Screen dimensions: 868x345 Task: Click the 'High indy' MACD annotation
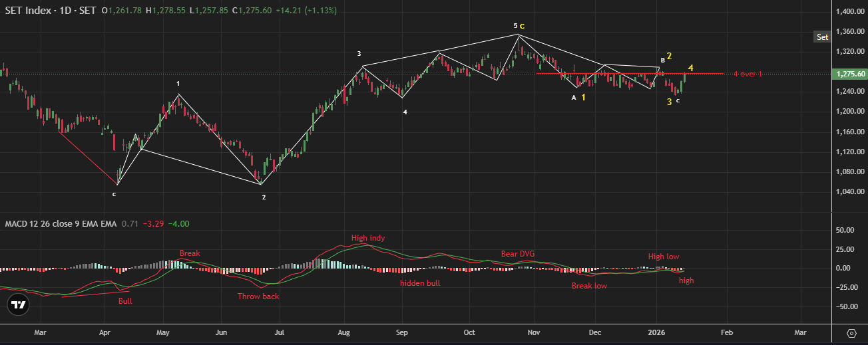368,238
